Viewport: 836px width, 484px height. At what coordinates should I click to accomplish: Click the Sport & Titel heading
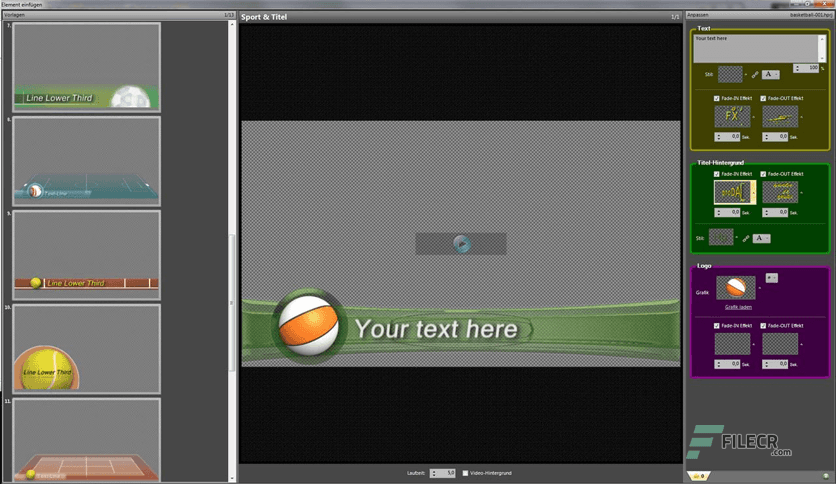coord(264,17)
